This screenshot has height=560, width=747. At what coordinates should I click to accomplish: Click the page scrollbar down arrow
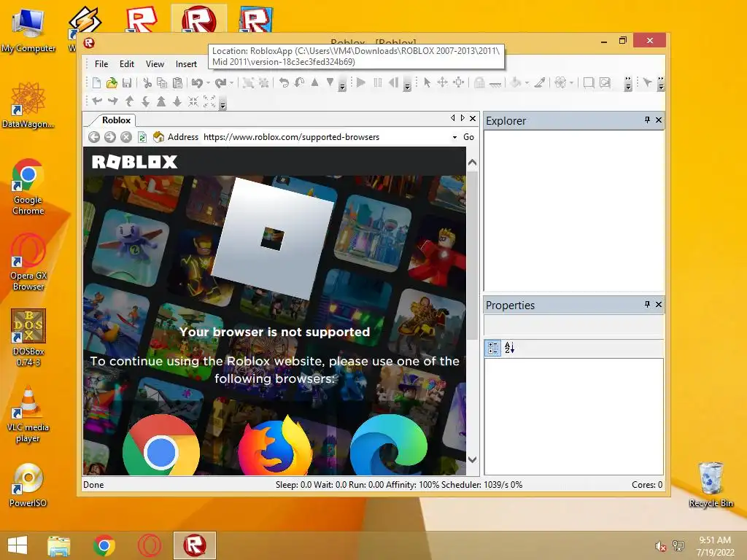point(472,460)
